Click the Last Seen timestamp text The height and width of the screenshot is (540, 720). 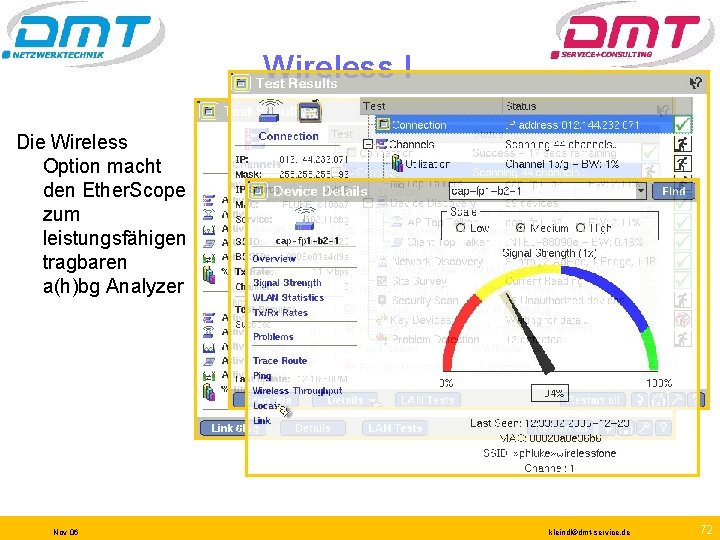(x=550, y=423)
